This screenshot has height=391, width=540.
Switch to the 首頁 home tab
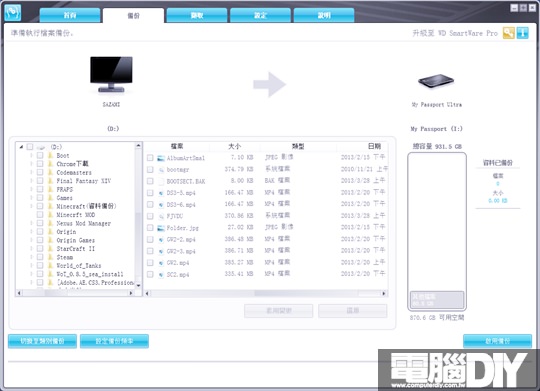tap(70, 15)
